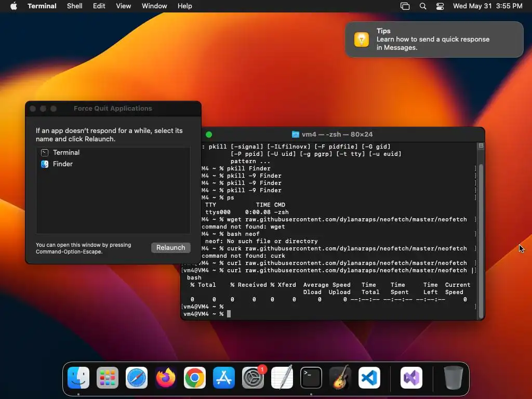This screenshot has height=399, width=532.
Task: Click the Tips lightbulb notification icon
Action: [x=362, y=39]
